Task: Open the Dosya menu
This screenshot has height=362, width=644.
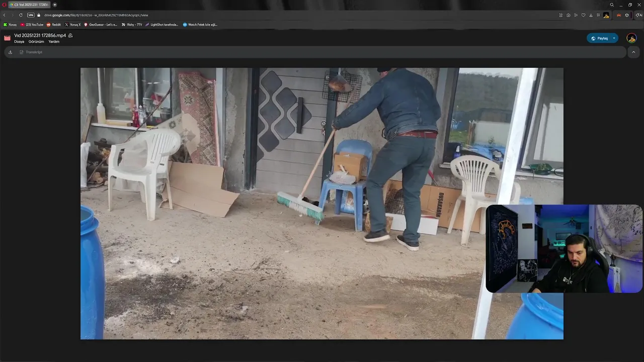Action: point(19,42)
